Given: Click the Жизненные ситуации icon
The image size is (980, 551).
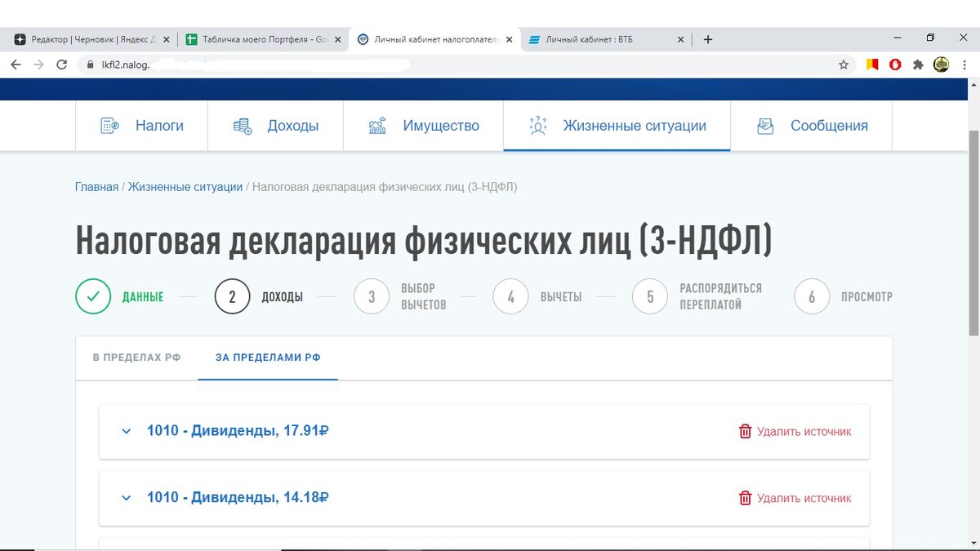Looking at the screenshot, I should click(537, 125).
